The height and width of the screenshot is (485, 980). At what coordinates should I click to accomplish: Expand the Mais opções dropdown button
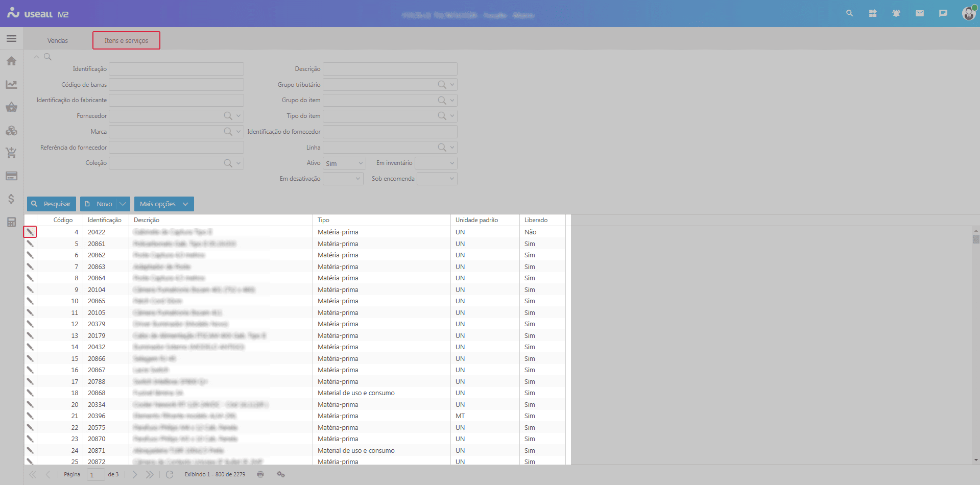(163, 204)
